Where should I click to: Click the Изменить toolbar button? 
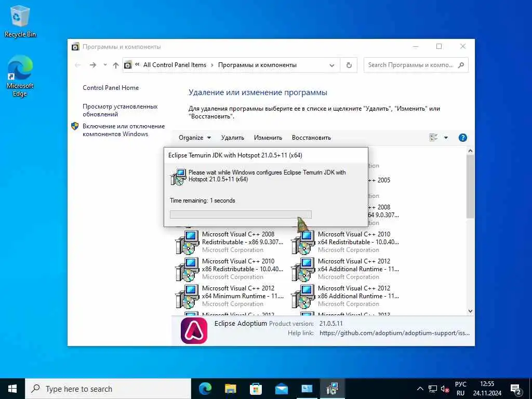(268, 137)
